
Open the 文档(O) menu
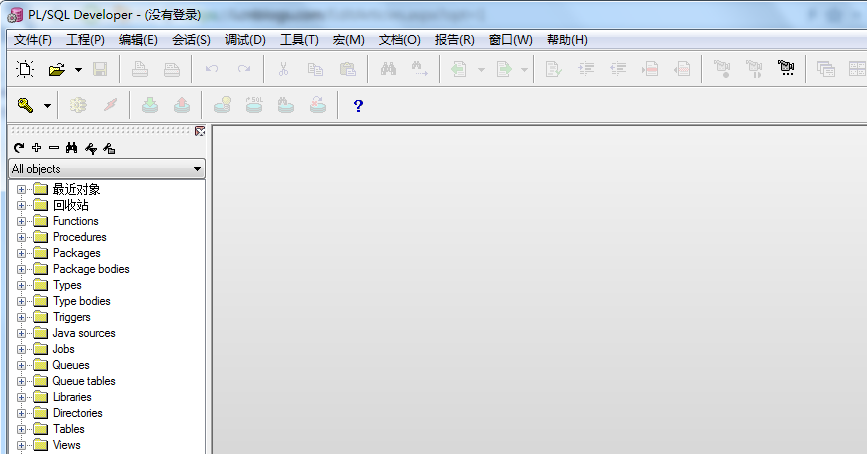(400, 40)
